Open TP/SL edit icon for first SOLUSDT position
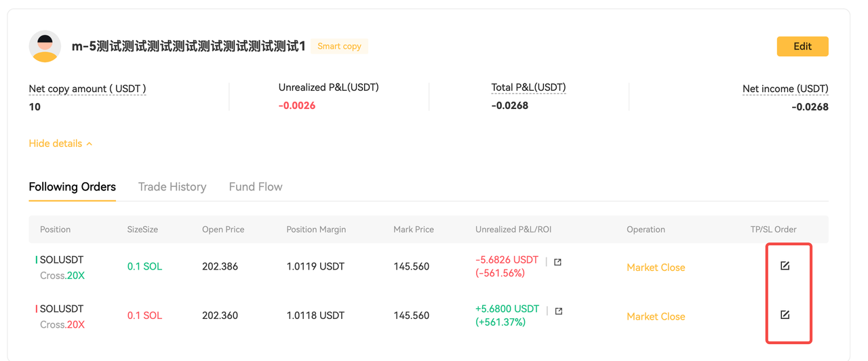Image resolution: width=868 pixels, height=361 pixels. click(785, 266)
